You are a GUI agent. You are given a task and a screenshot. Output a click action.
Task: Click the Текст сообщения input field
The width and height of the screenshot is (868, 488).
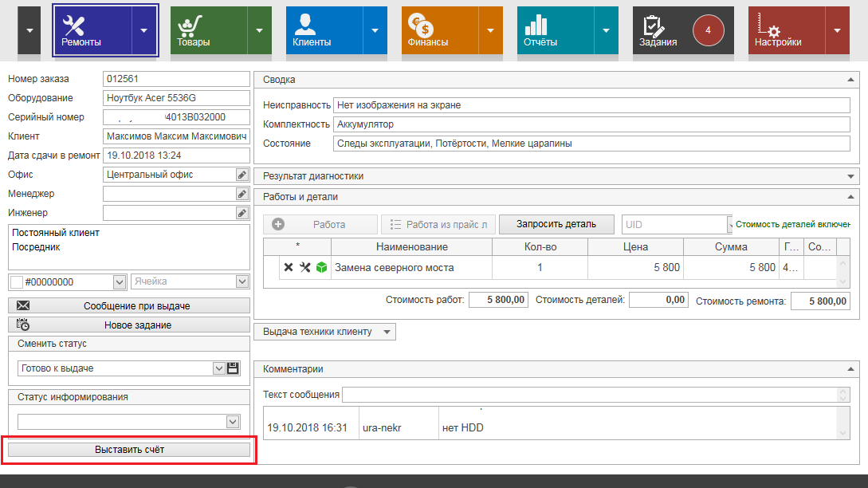tap(595, 395)
